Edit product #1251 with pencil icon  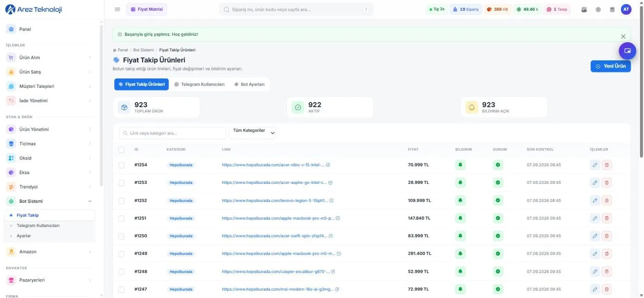pyautogui.click(x=595, y=218)
